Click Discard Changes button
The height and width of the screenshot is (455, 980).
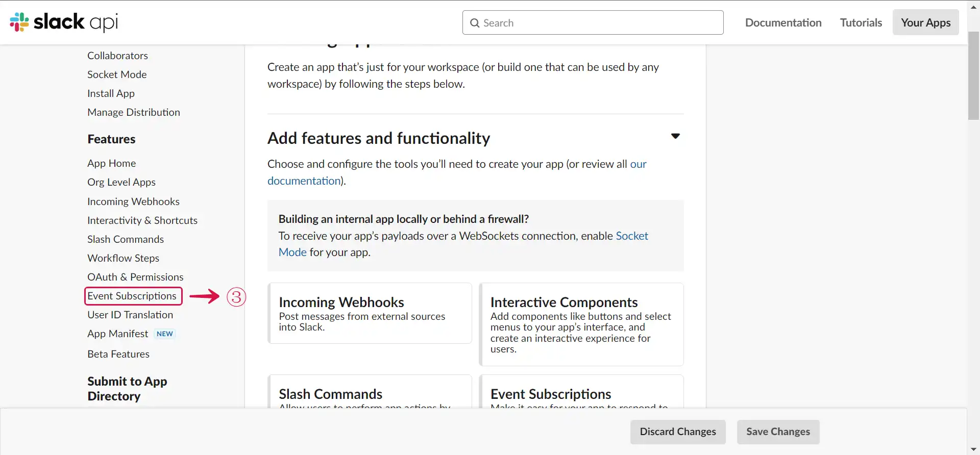click(678, 432)
